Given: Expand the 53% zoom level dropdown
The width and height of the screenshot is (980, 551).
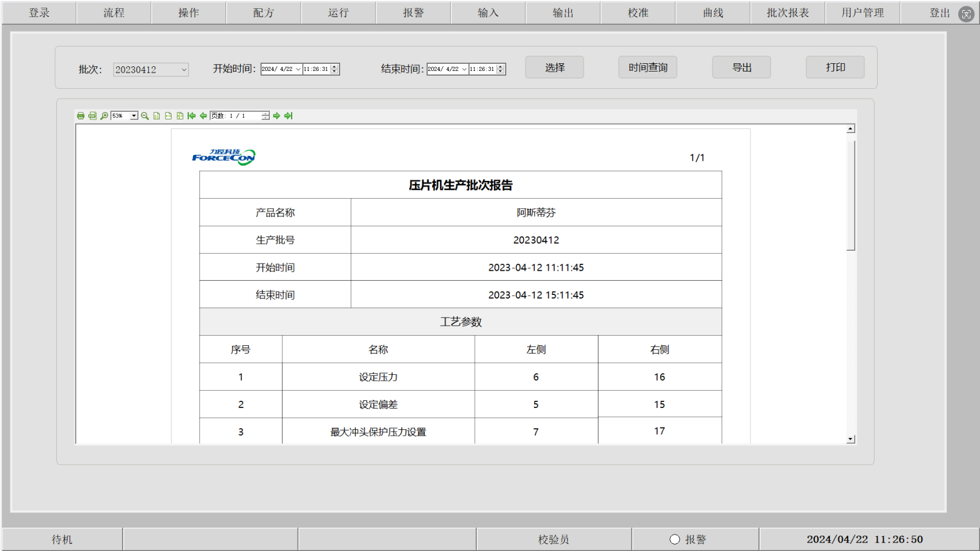Looking at the screenshot, I should tap(134, 116).
